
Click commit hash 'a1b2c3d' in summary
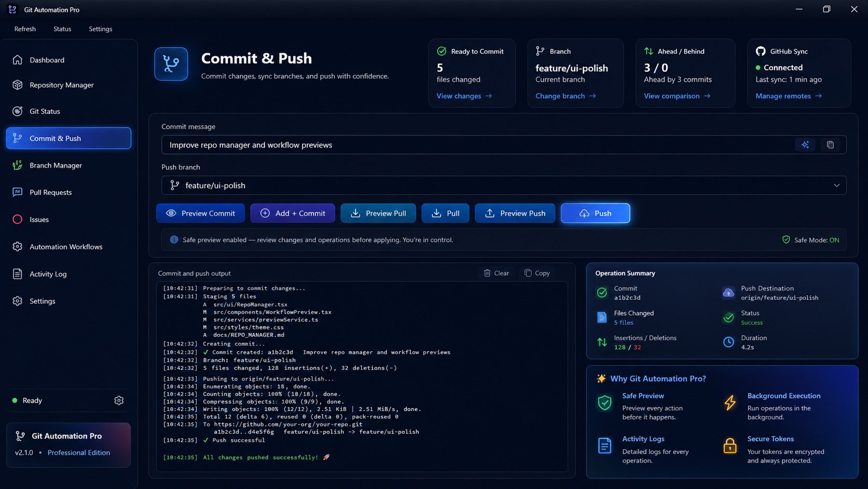point(627,298)
